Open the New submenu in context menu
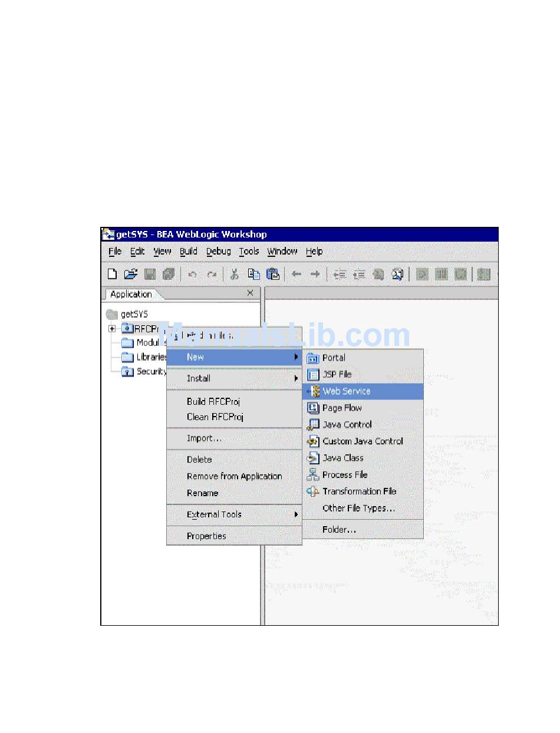Image resolution: width=560 pixels, height=733 pixels. (234, 357)
